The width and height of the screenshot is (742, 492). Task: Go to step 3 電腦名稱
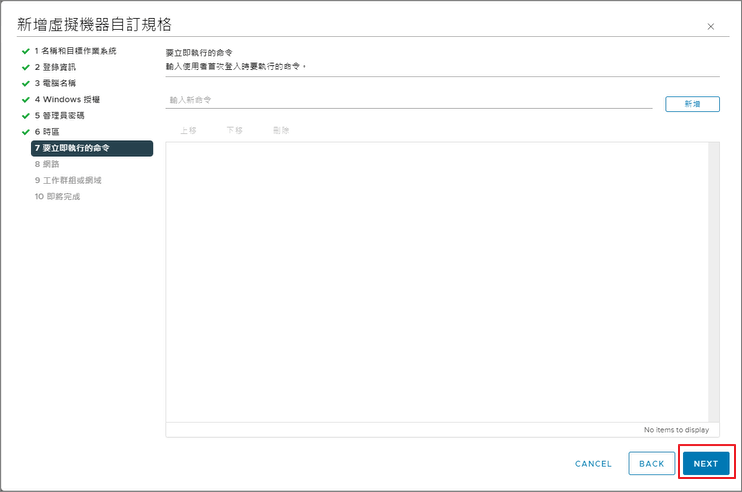pyautogui.click(x=55, y=83)
